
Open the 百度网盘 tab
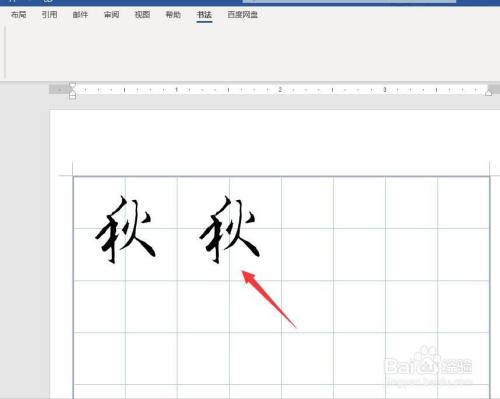(x=243, y=15)
